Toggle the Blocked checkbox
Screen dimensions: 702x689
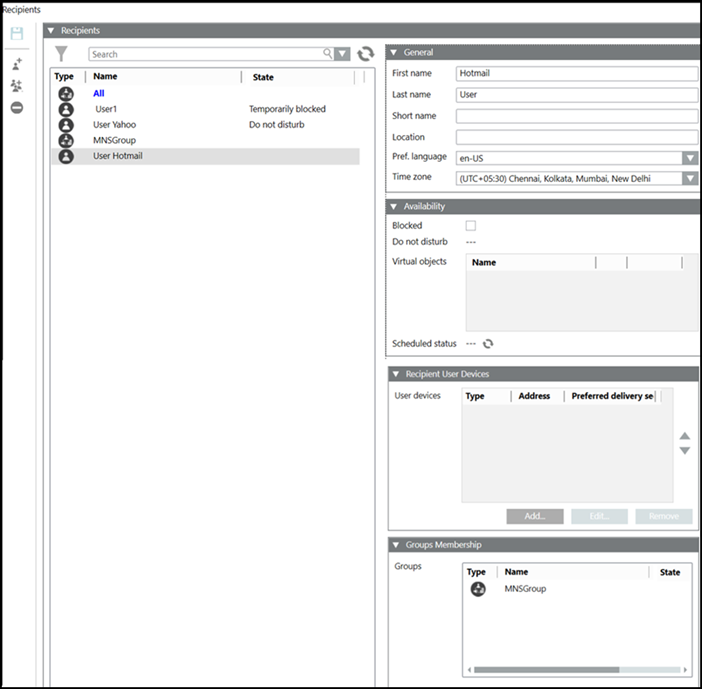471,226
